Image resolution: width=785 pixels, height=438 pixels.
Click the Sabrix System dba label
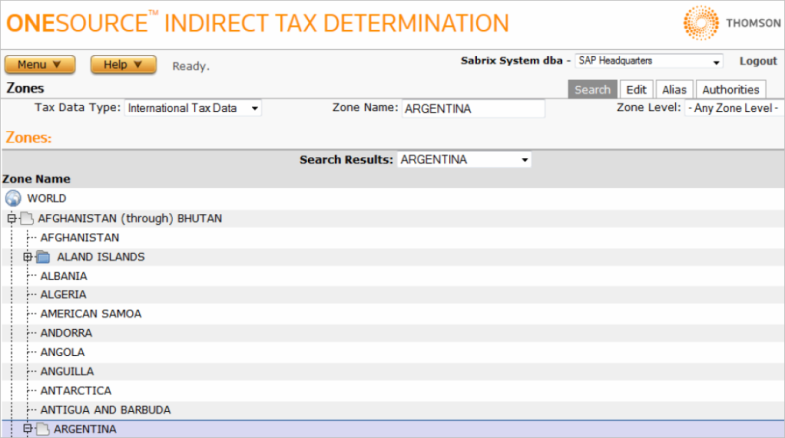click(512, 61)
